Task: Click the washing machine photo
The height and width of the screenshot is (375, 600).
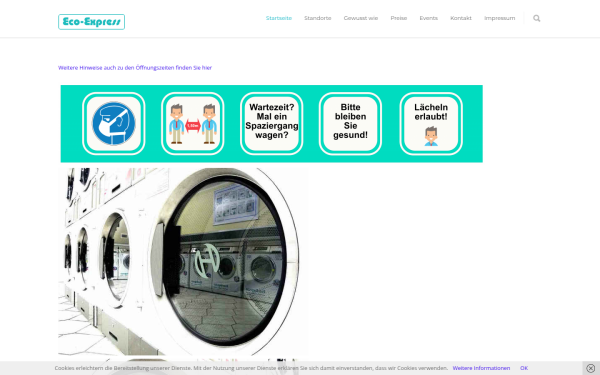Action: tap(183, 262)
